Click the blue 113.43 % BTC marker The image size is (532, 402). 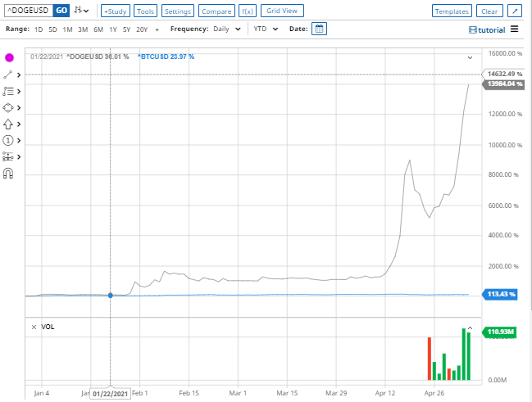coord(500,294)
